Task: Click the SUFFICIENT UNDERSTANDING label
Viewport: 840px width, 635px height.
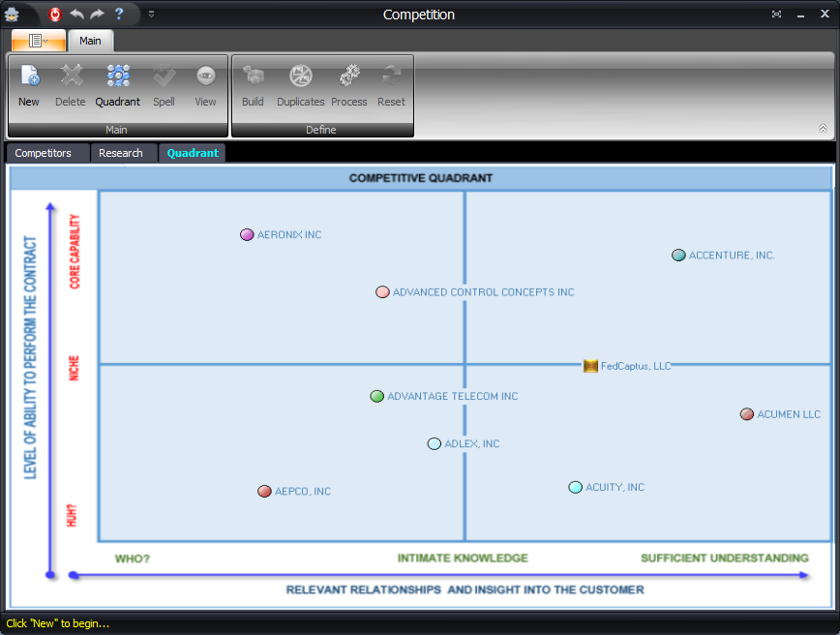Action: pyautogui.click(x=725, y=559)
